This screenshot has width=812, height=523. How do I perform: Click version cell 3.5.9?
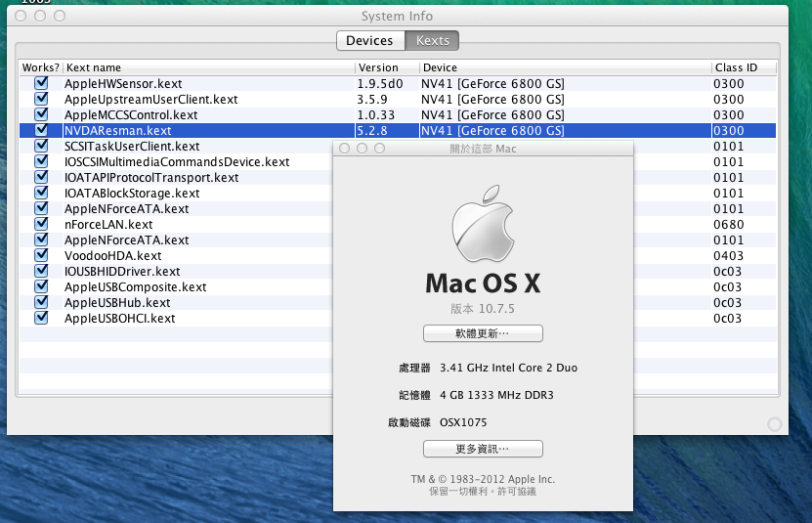(x=372, y=100)
